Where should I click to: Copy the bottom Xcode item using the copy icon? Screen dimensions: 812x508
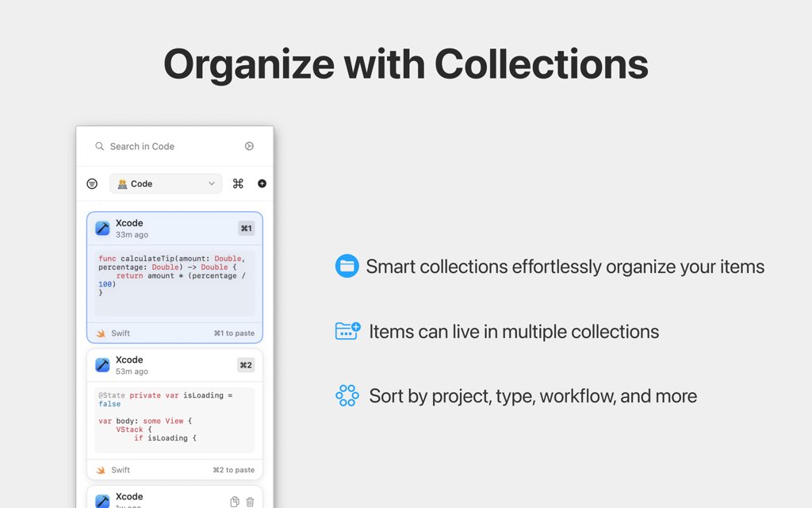[x=234, y=501]
